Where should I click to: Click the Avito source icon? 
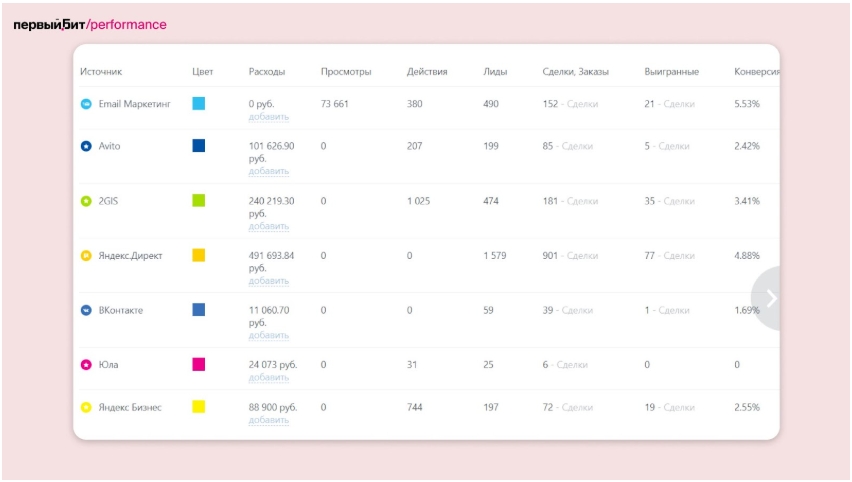[86, 146]
